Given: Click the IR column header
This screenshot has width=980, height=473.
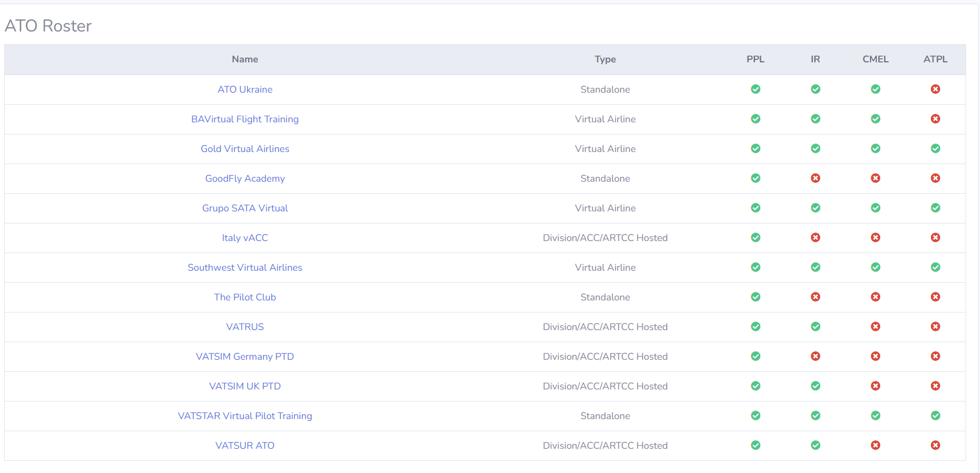Looking at the screenshot, I should 816,59.
